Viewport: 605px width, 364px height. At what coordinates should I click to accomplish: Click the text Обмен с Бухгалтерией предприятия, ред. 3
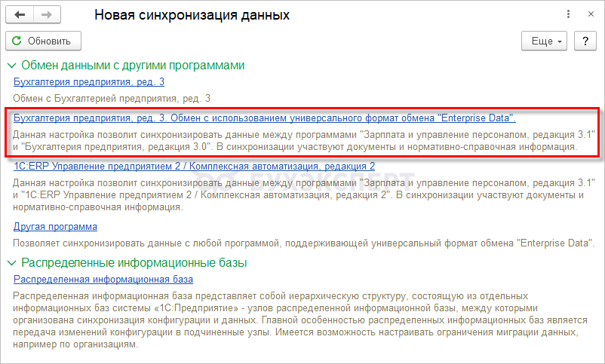pos(112,98)
